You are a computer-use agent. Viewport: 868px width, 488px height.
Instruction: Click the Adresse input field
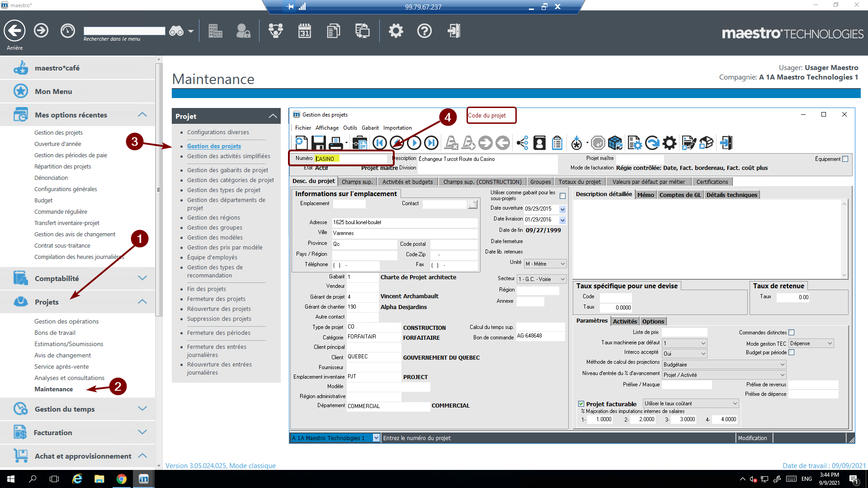coord(405,222)
